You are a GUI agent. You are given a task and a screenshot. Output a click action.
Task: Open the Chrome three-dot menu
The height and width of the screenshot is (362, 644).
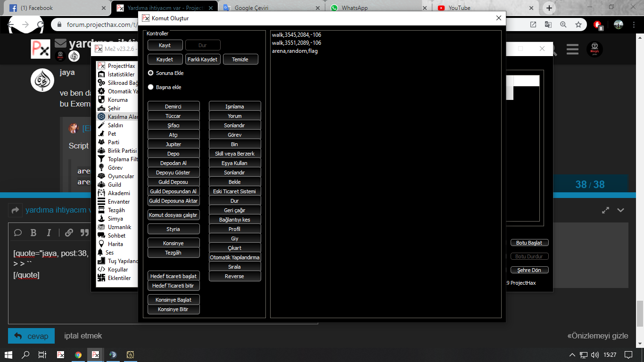[634, 25]
